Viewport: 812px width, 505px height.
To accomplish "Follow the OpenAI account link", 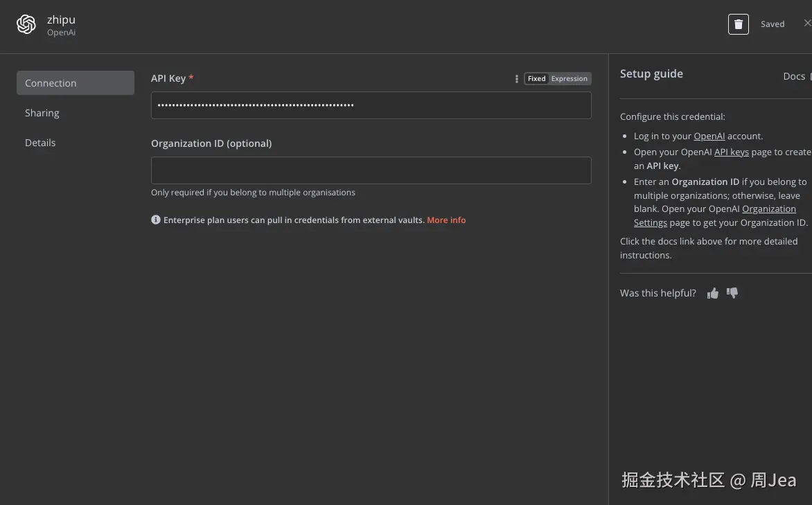I will click(x=709, y=136).
